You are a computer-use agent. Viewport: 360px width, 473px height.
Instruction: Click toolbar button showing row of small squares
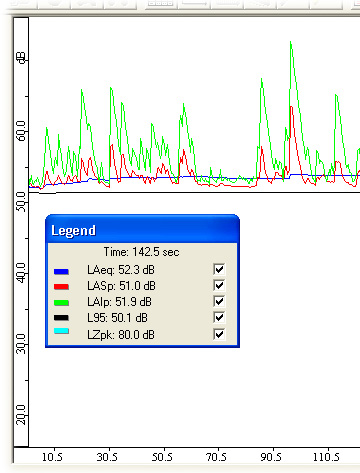(160, 3)
